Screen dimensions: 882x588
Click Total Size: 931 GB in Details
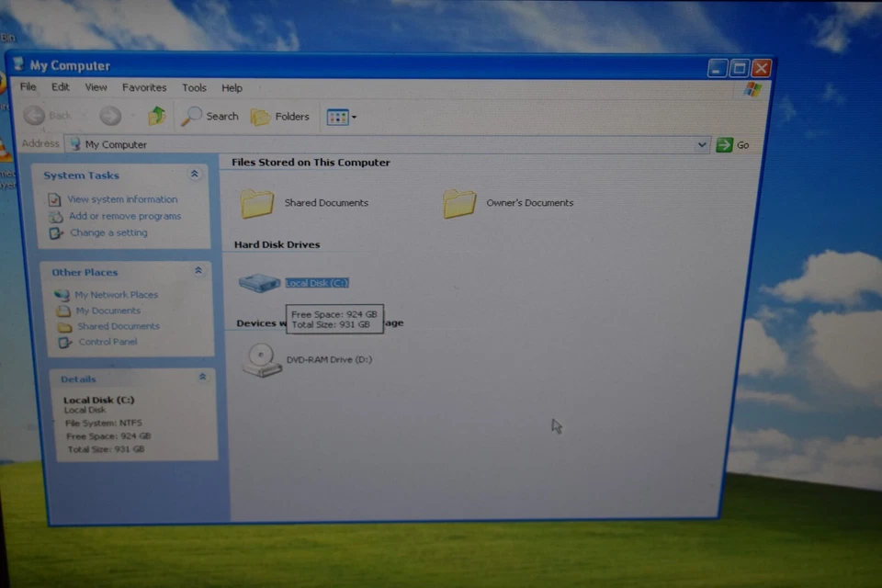[106, 449]
